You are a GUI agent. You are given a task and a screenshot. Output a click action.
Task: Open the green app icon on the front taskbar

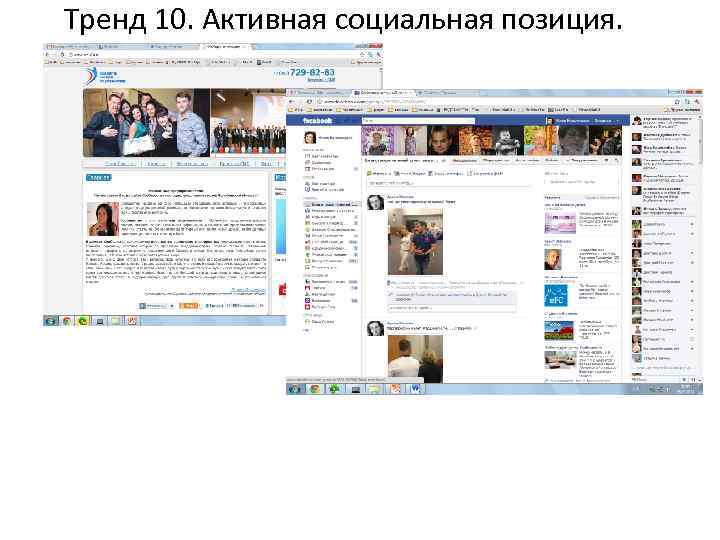click(x=334, y=389)
